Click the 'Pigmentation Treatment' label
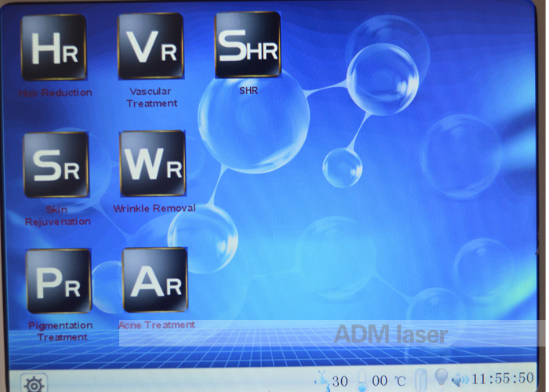The width and height of the screenshot is (549, 392). [x=60, y=331]
